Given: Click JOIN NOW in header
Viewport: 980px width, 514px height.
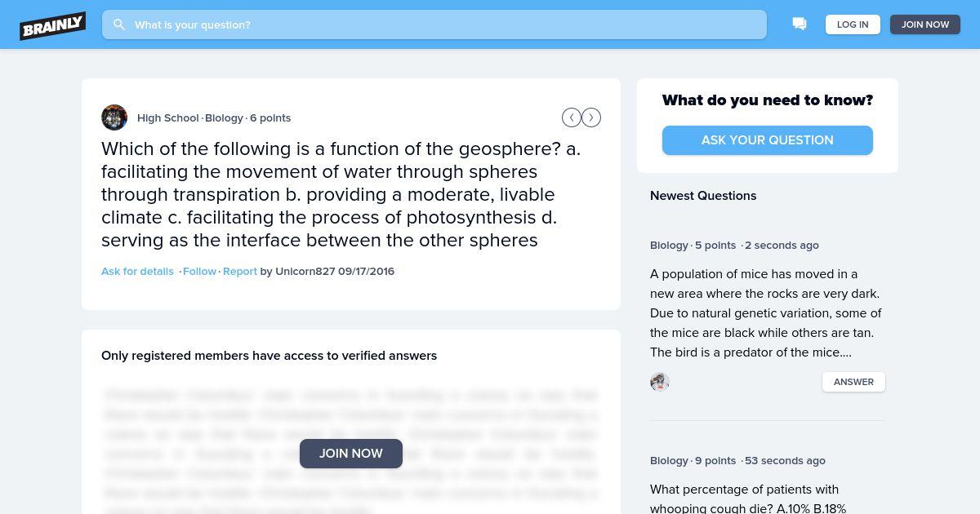Looking at the screenshot, I should coord(925,24).
